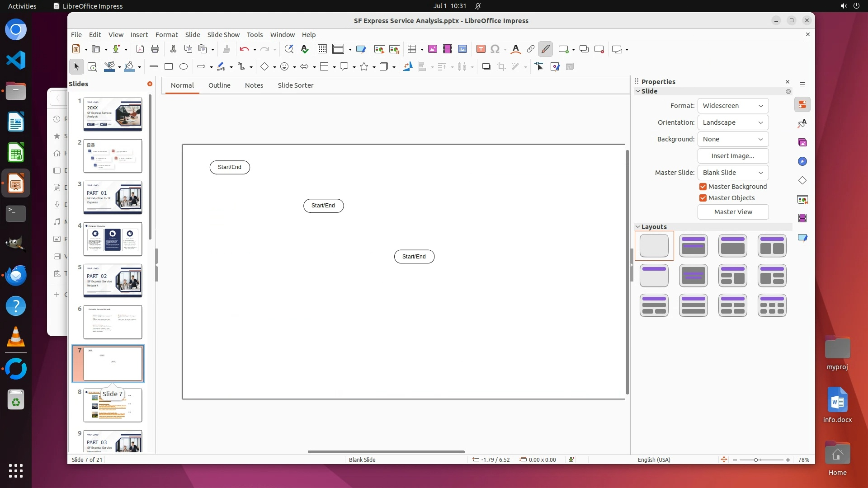Open the Navigator sidebar compass icon
This screenshot has height=488, width=868.
(802, 162)
